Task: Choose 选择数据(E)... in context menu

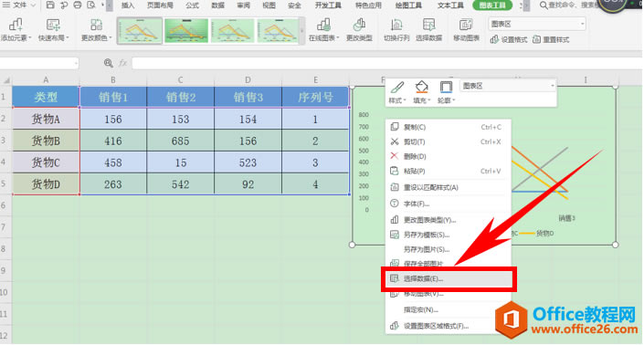Action: tap(449, 279)
